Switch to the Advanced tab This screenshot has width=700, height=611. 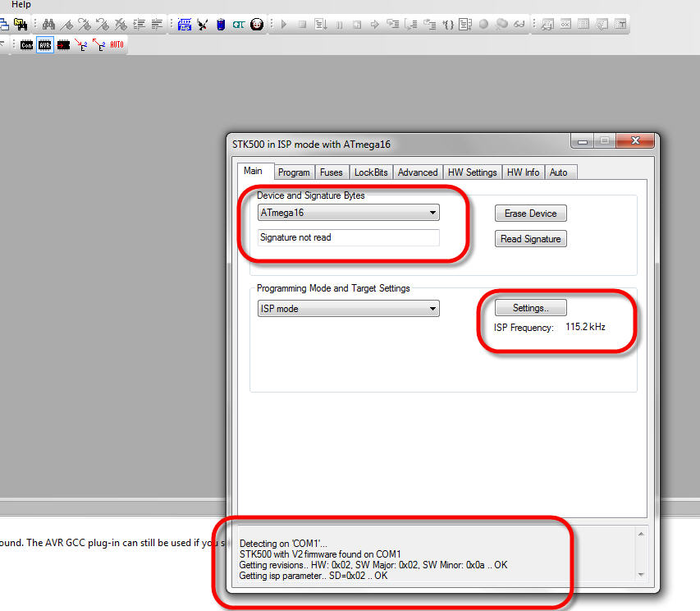pyautogui.click(x=418, y=172)
